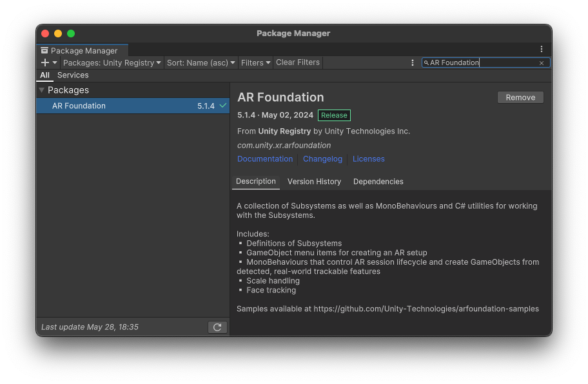
Task: Click the green zoom window button
Action: tap(71, 34)
